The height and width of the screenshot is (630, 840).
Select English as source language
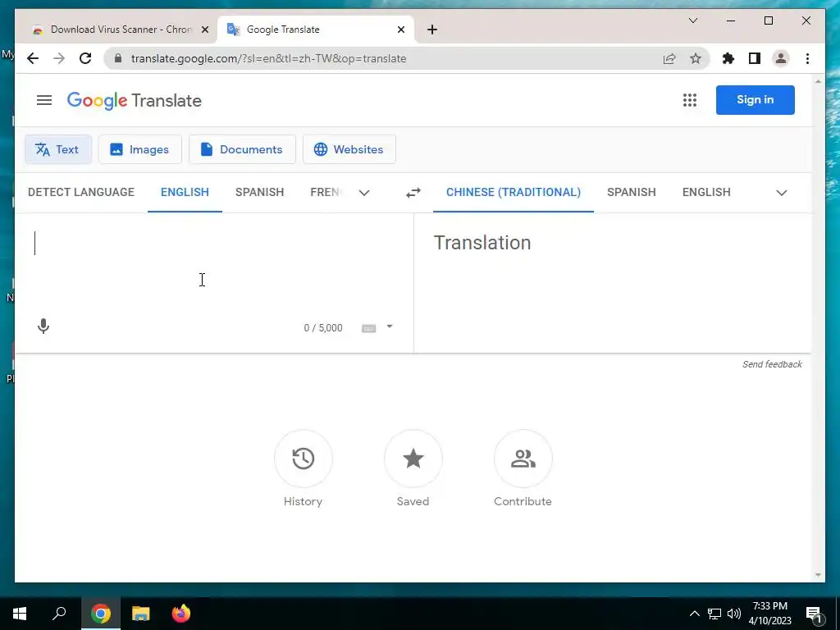[185, 192]
